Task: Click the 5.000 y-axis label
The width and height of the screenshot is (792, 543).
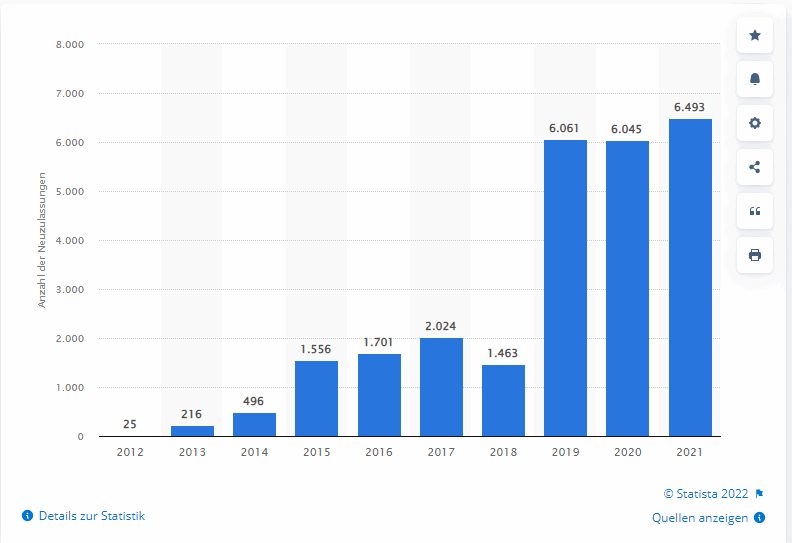Action: [x=70, y=191]
